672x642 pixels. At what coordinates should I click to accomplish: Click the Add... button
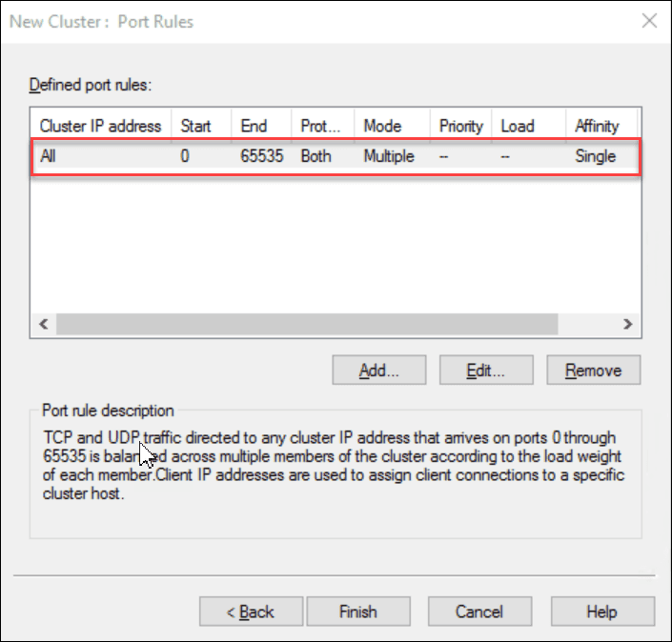click(378, 371)
